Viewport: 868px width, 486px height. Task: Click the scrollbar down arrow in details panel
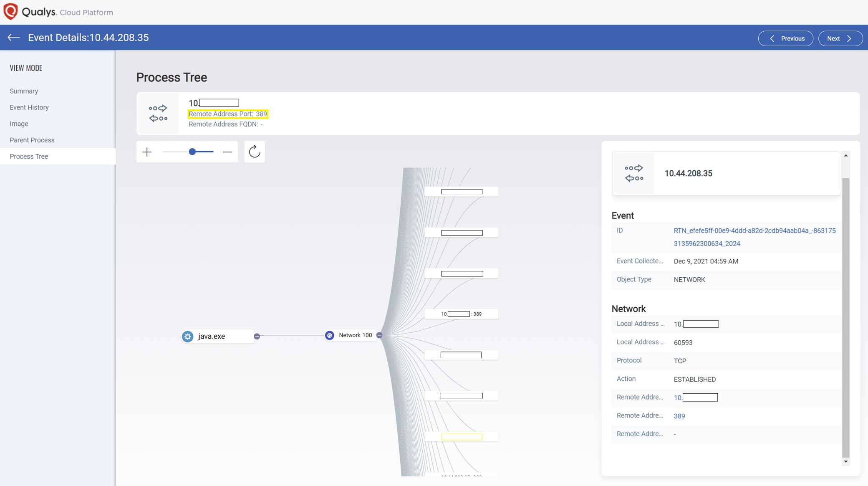click(x=846, y=461)
